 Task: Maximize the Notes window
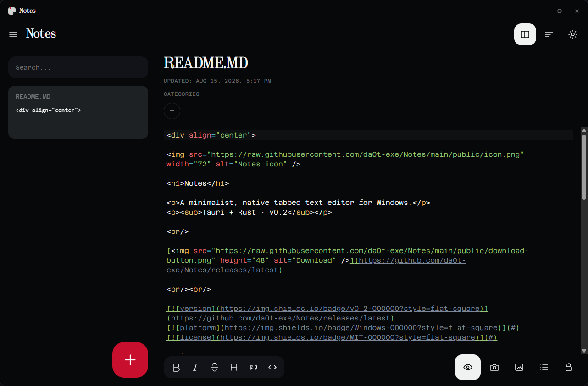click(x=560, y=11)
